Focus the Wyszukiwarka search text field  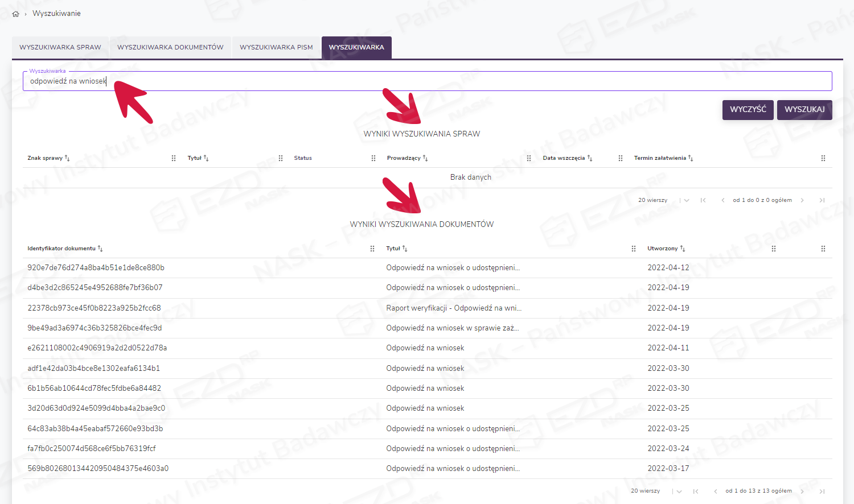[x=427, y=81]
